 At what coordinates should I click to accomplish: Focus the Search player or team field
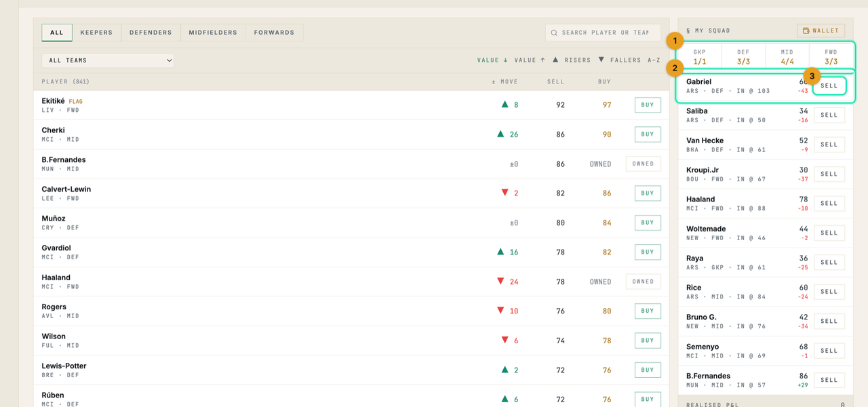(x=603, y=33)
